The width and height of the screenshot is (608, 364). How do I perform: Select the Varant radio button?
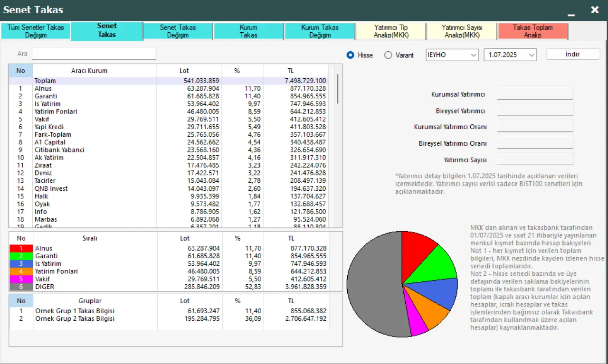pyautogui.click(x=388, y=55)
